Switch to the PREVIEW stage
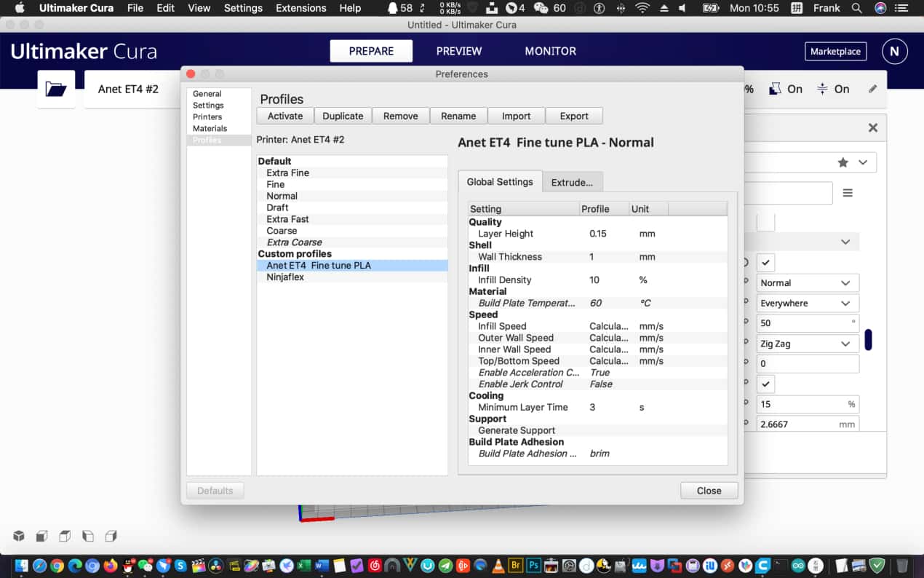Viewport: 924px width, 578px height. tap(459, 51)
